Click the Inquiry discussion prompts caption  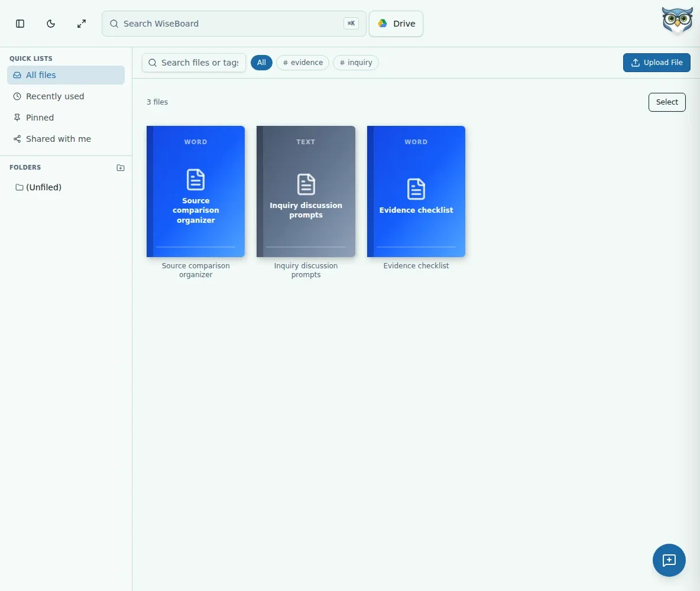pos(306,270)
